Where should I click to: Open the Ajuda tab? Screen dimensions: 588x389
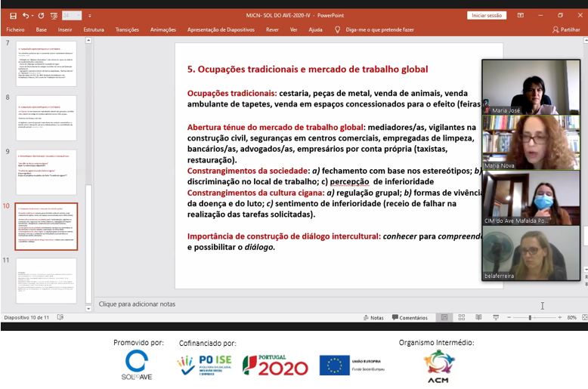tap(315, 29)
